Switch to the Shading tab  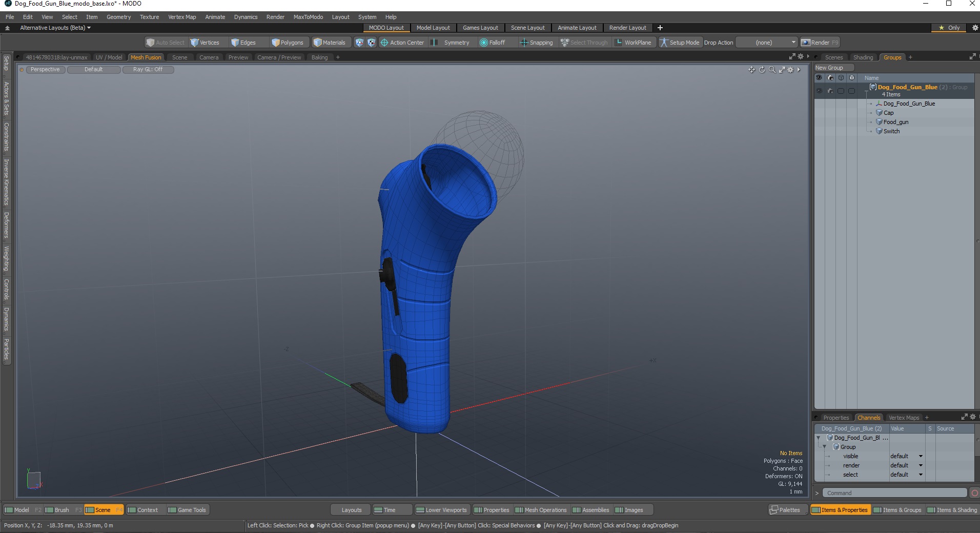(x=863, y=57)
